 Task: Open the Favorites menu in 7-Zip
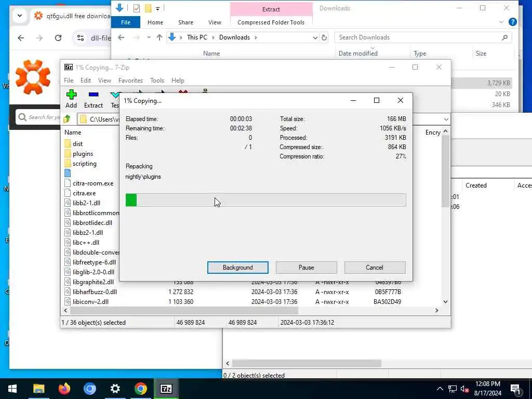(x=130, y=81)
